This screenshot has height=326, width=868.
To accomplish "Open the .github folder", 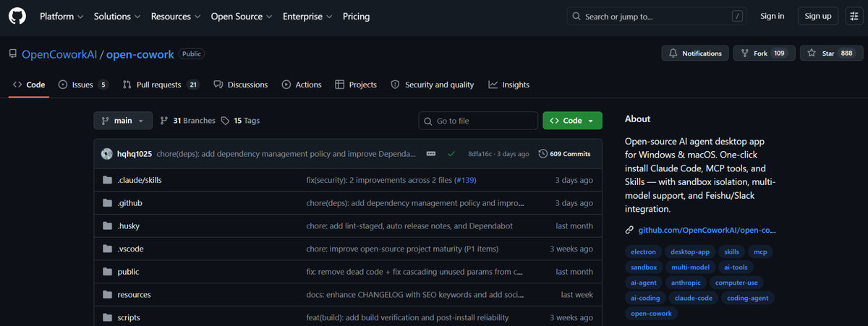I will 129,203.
